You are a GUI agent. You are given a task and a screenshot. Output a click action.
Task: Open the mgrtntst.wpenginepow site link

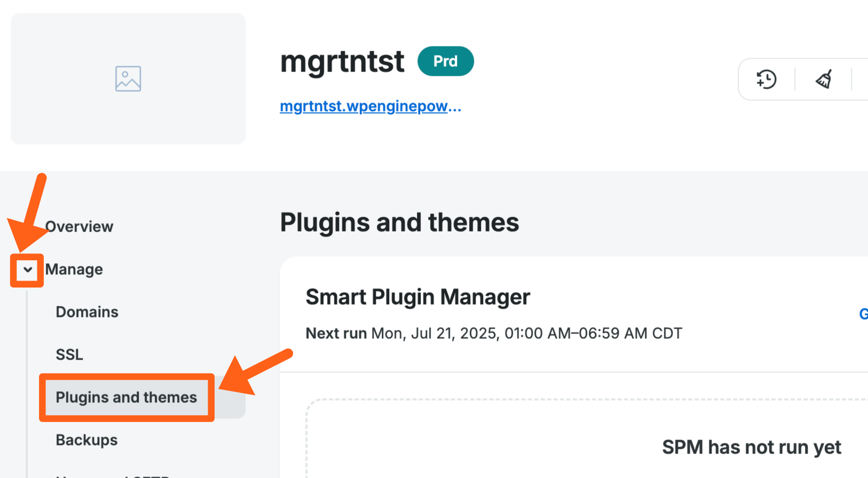click(x=370, y=106)
